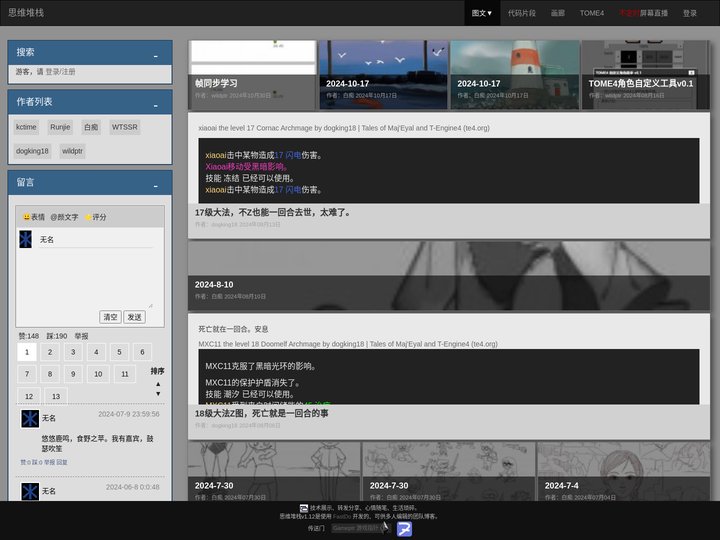Click 赞:148 like counter
Viewport: 720px width, 540px height.
pyautogui.click(x=29, y=336)
